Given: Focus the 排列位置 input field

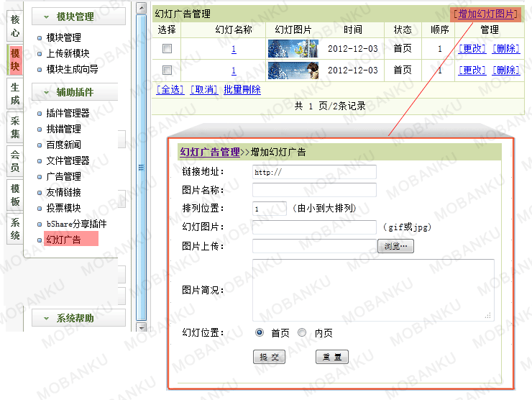Looking at the screenshot, I should point(270,209).
